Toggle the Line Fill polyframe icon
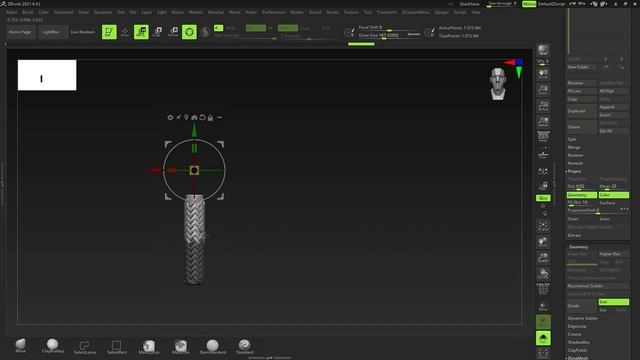 pos(543,289)
